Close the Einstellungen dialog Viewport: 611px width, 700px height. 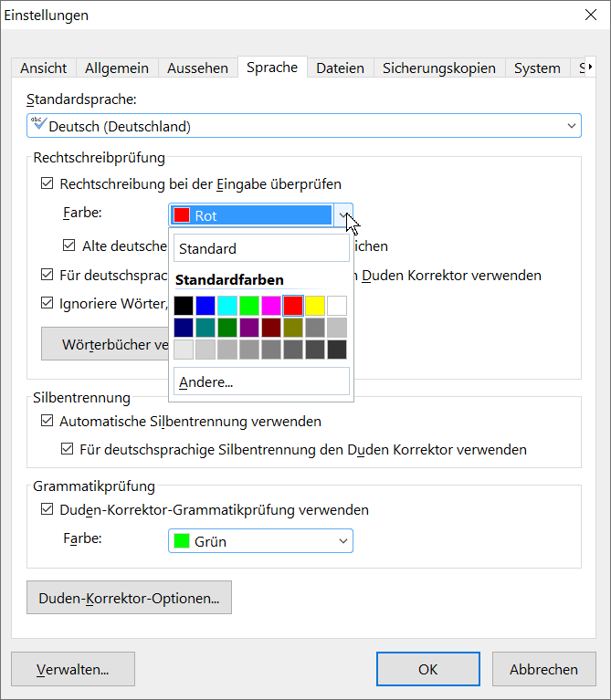tap(591, 15)
